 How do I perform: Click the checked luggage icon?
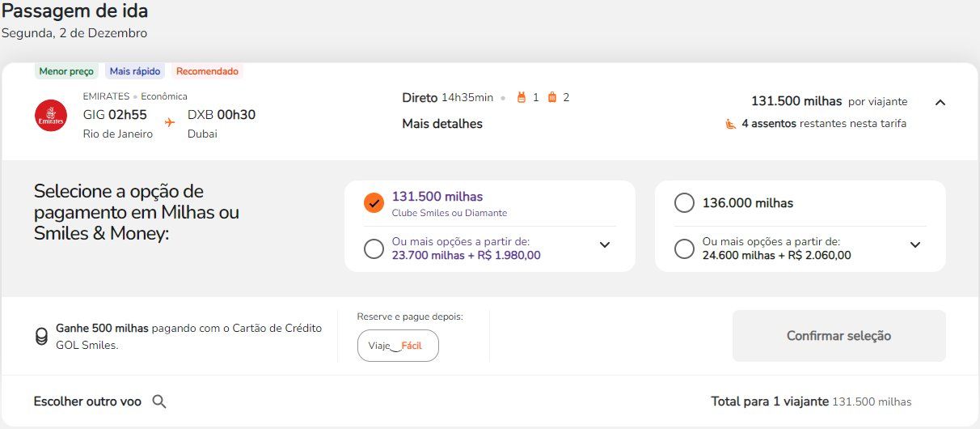pyautogui.click(x=552, y=98)
